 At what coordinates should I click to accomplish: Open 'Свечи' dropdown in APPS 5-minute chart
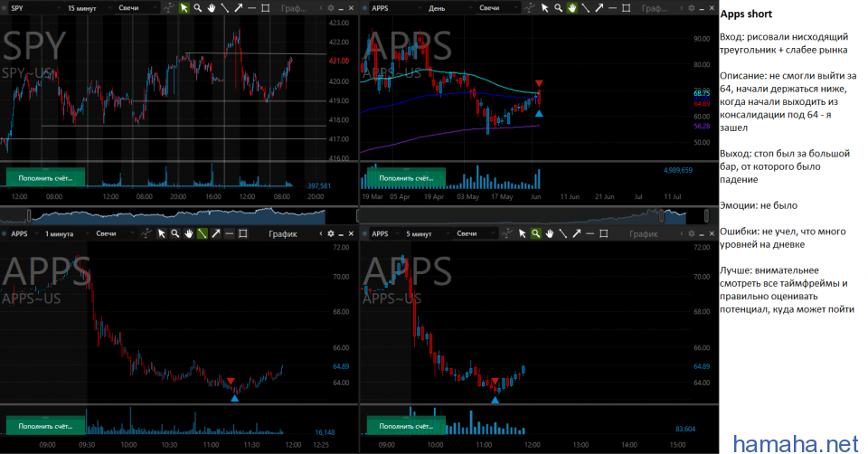pyautogui.click(x=475, y=233)
